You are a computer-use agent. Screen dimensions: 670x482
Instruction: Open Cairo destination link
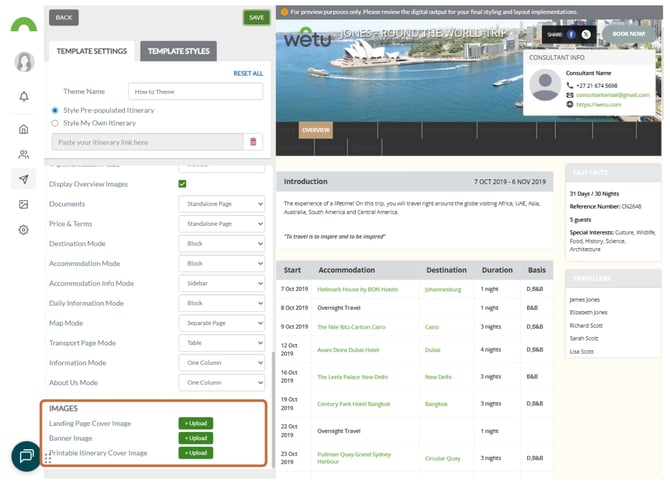(x=432, y=327)
